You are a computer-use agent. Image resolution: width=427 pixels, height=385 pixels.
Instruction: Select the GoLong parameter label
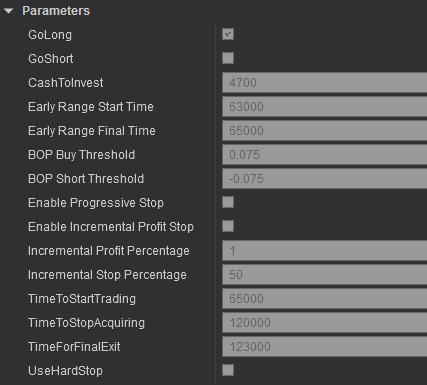pos(50,35)
